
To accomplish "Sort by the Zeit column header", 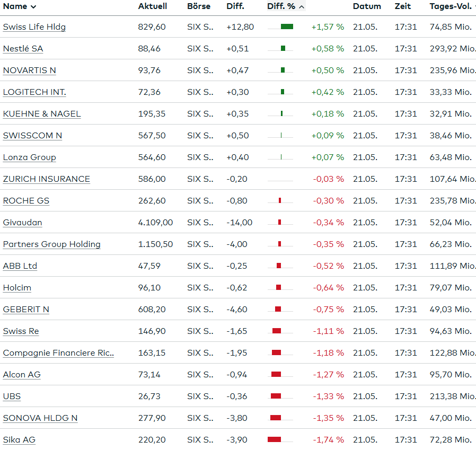I will point(402,6).
